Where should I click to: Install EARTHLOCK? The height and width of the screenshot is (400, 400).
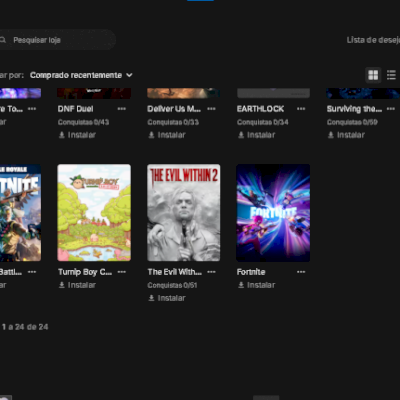pos(257,135)
